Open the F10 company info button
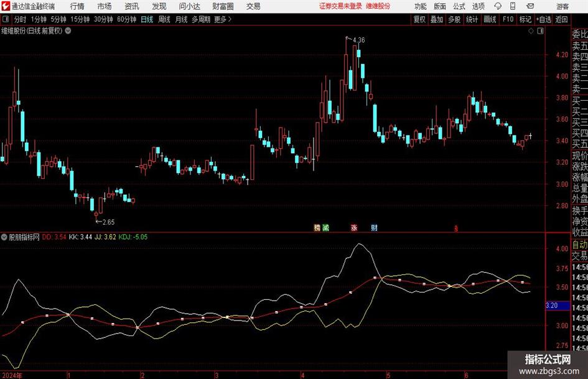This screenshot has width=588, height=379. [x=508, y=19]
